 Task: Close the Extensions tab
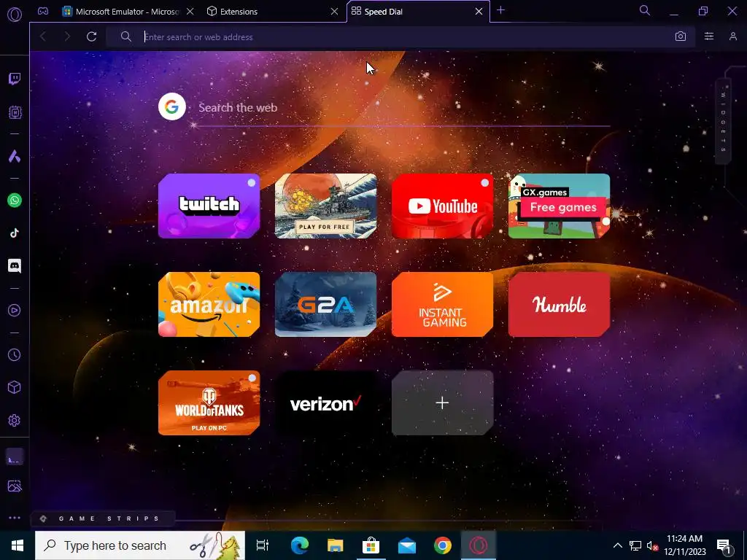pos(334,12)
